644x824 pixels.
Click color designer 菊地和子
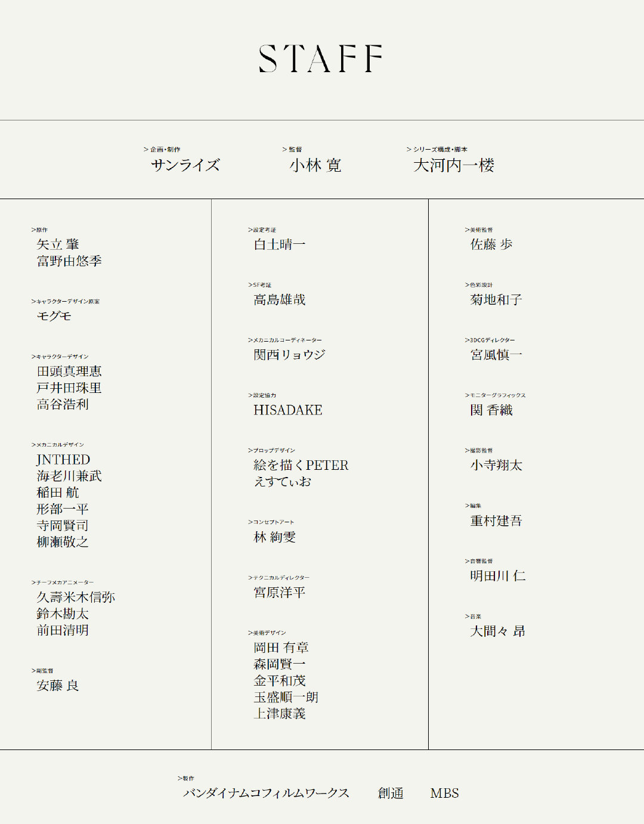pos(496,300)
